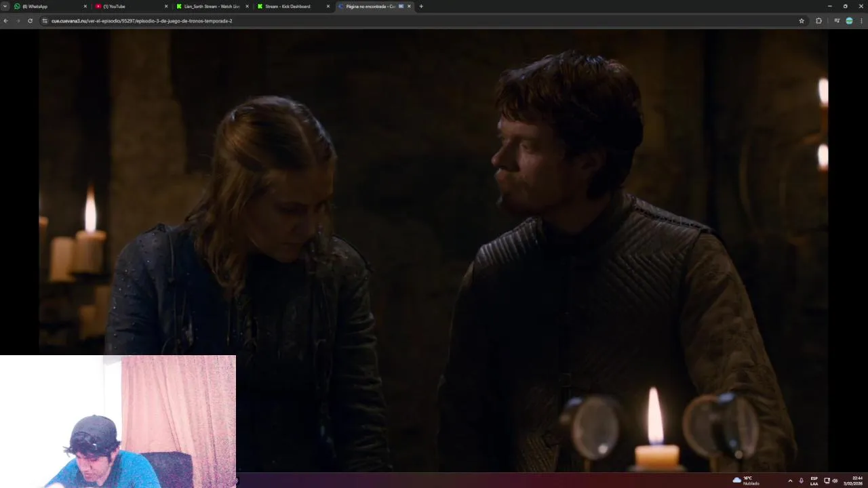
Task: Restore down the browser window
Action: 845,6
